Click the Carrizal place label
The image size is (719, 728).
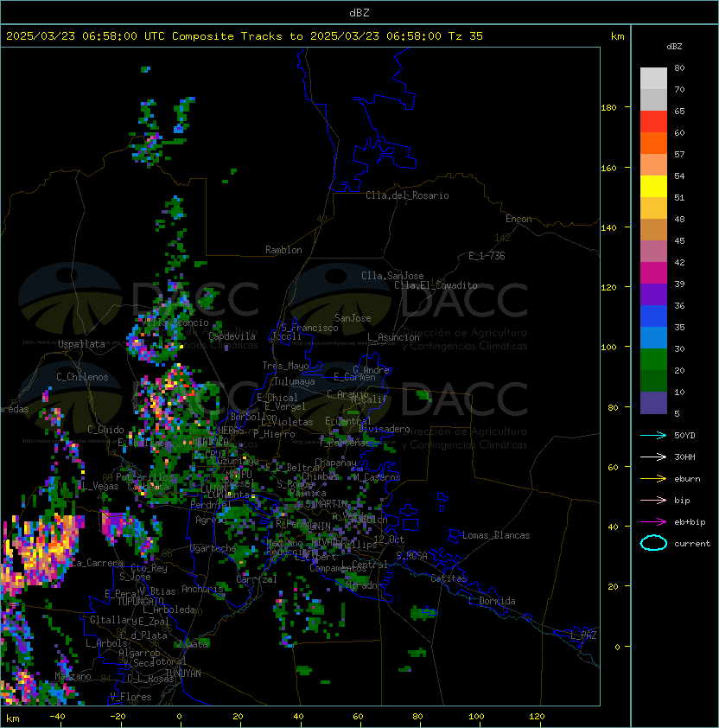(x=257, y=579)
